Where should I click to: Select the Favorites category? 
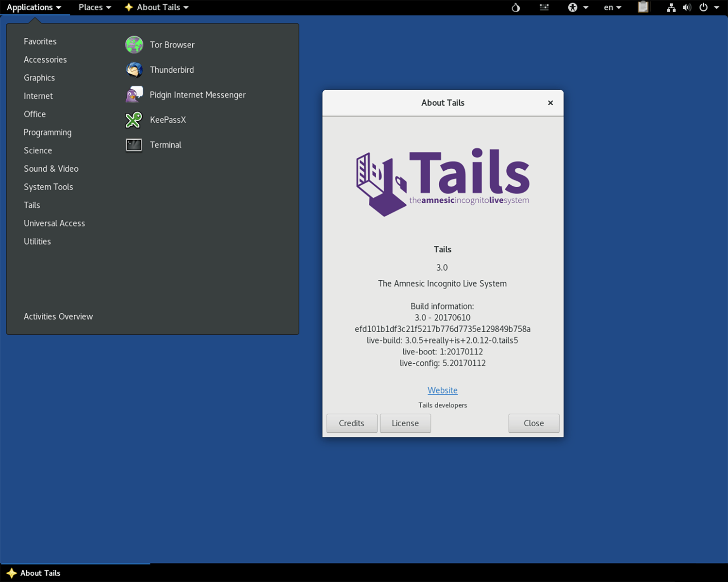tap(40, 42)
